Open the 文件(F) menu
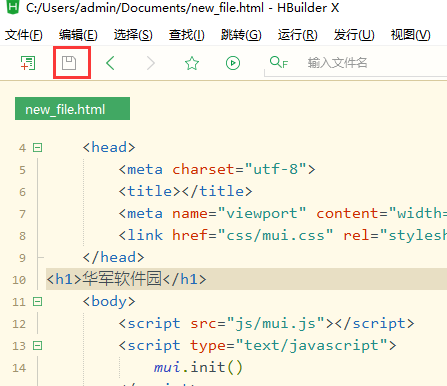This screenshot has width=447, height=386. pos(24,35)
